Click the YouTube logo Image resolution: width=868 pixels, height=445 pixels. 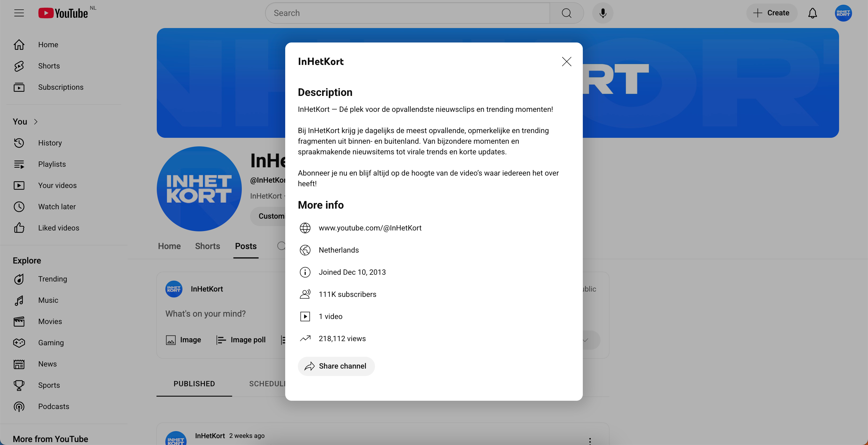coord(63,13)
